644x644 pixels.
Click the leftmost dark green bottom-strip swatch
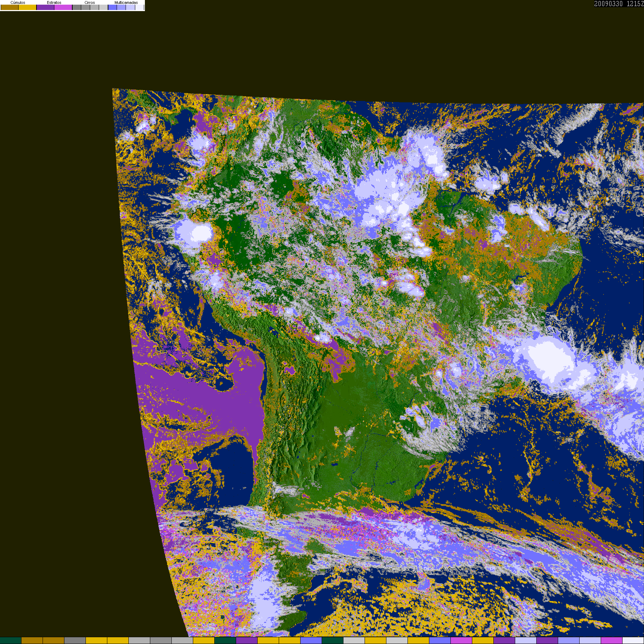(11, 640)
